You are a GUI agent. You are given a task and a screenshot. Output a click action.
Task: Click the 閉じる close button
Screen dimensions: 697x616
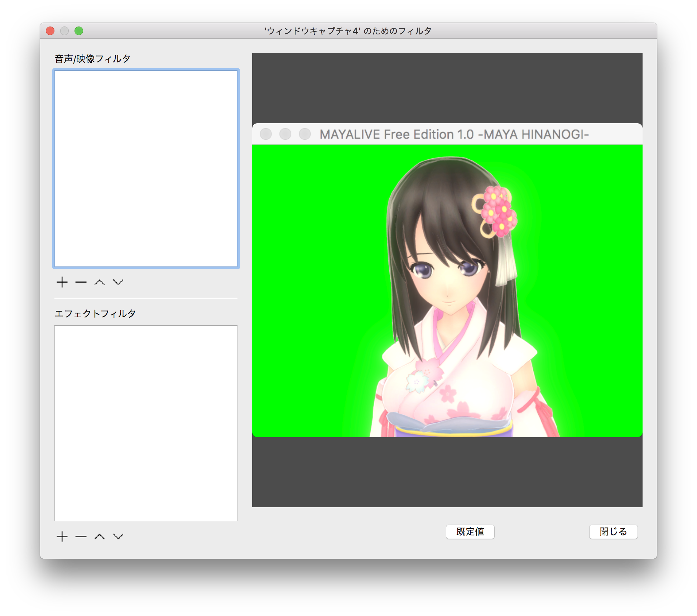click(613, 531)
